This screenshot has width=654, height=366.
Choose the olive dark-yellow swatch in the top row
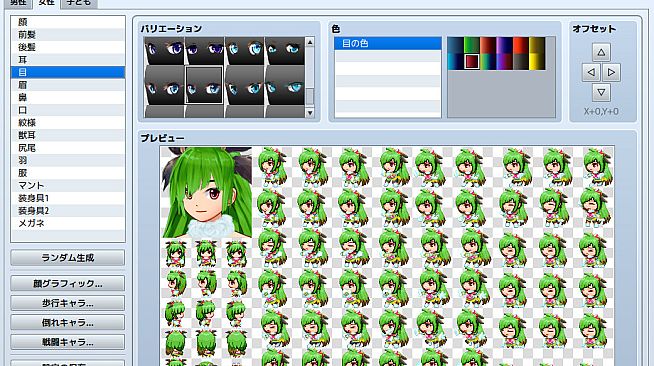[x=537, y=45]
